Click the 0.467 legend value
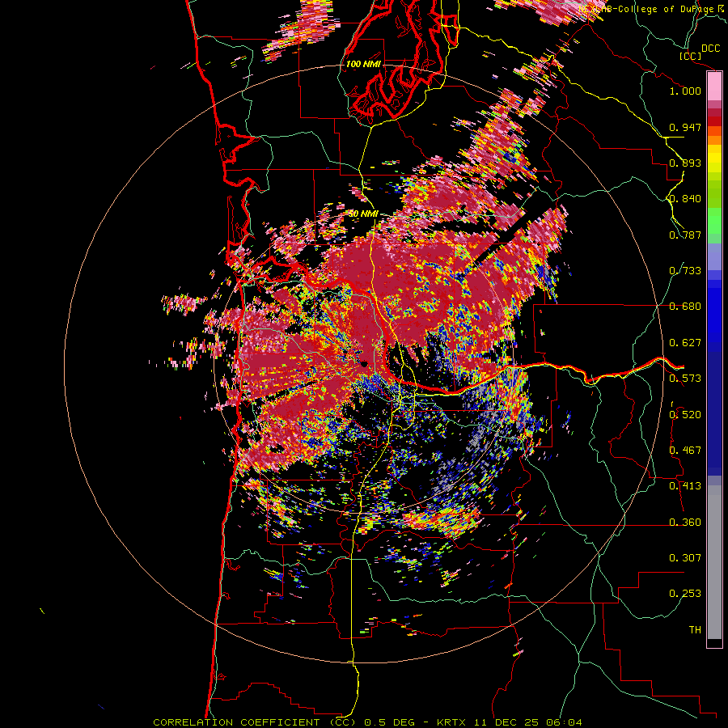This screenshot has width=728, height=728. (685, 451)
